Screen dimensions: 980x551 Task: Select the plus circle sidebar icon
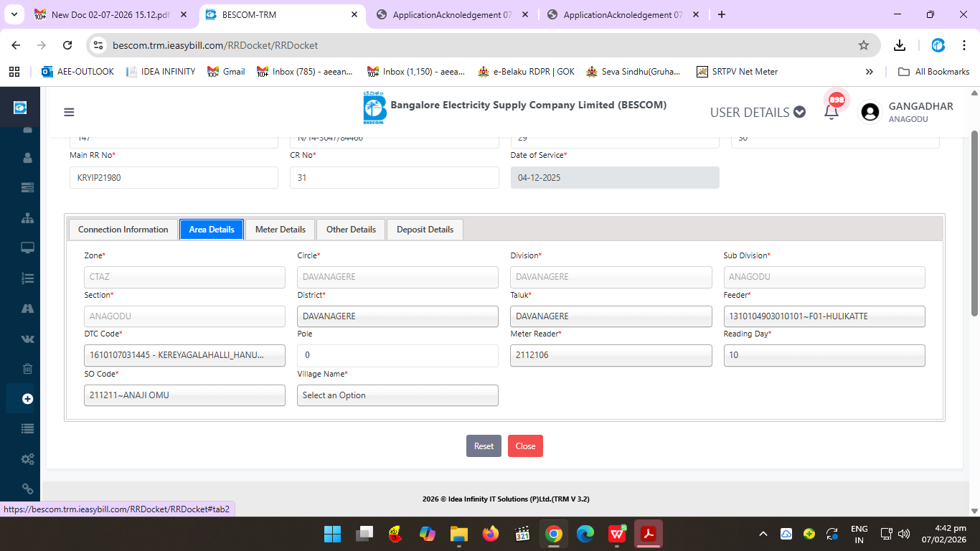point(27,399)
